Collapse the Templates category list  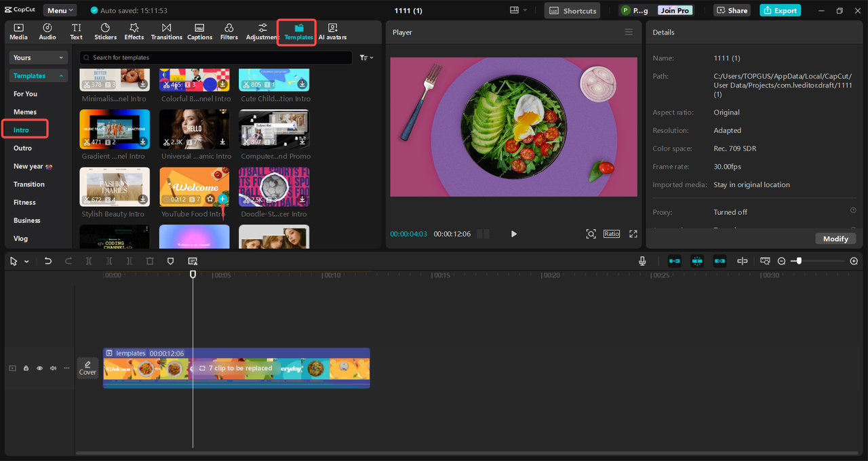point(39,76)
